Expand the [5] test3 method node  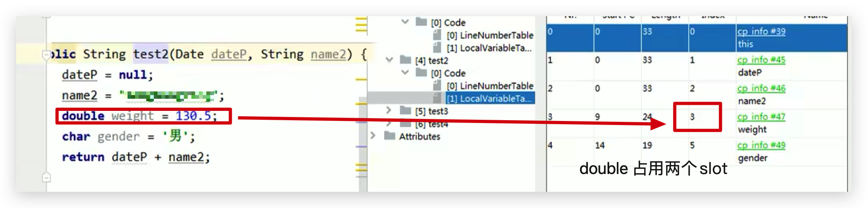click(x=388, y=110)
